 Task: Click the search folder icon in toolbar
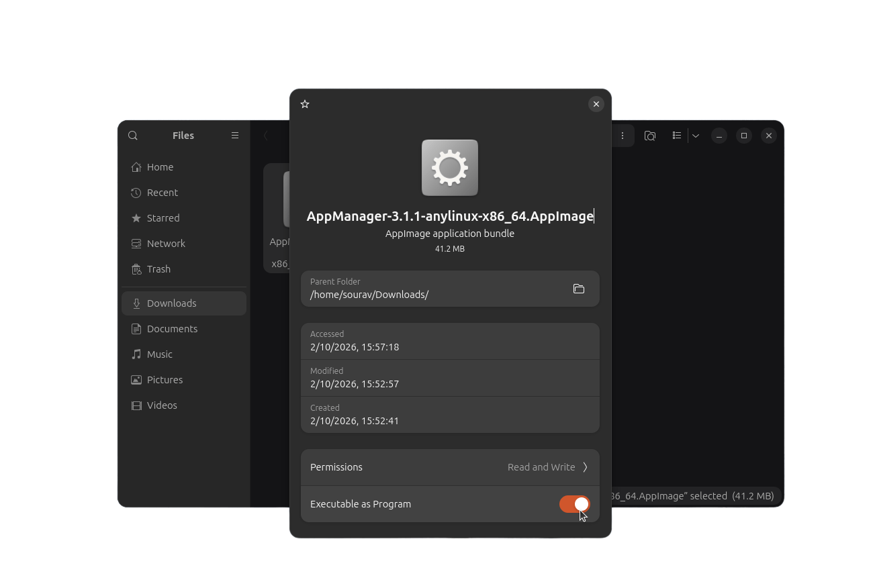(649, 136)
